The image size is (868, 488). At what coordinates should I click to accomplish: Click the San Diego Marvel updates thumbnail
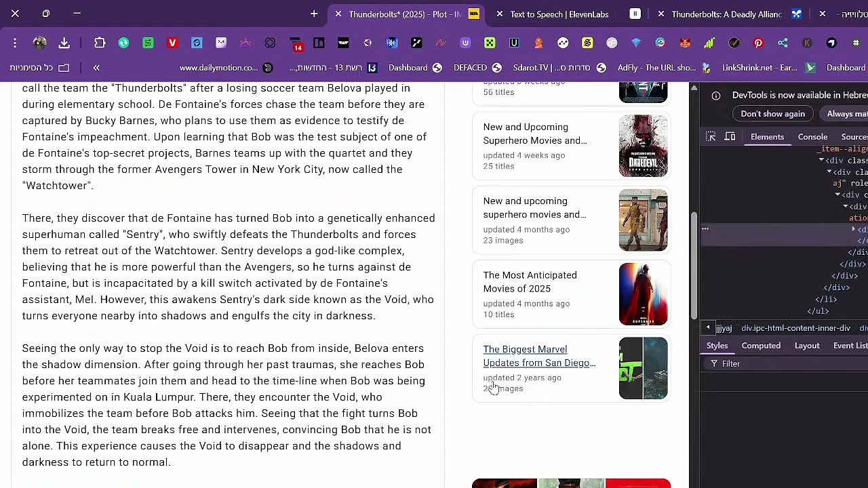click(643, 368)
